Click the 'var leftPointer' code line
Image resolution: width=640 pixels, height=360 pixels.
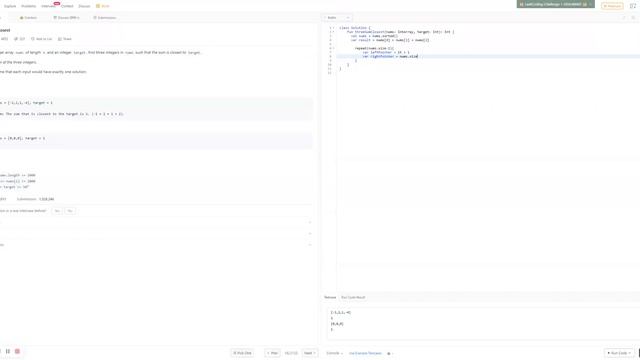385,52
